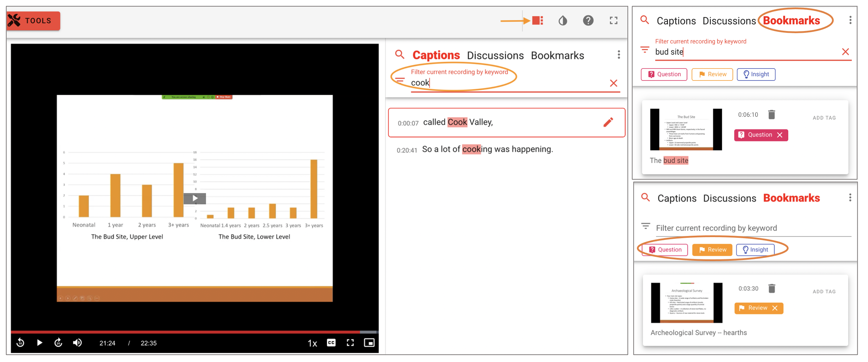
Task: Open the three-dot menu beside the main Bookmarks tab
Action: click(x=619, y=55)
